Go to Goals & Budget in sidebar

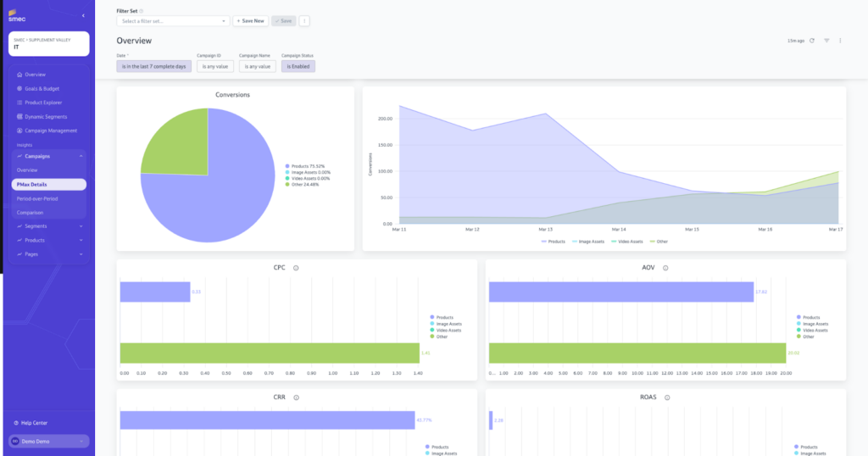[x=42, y=88]
